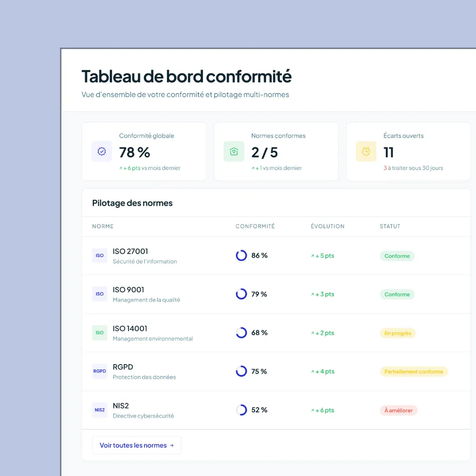Viewport: 476px width, 476px height.
Task: Click 'Management environnemental' subtitle
Action: click(x=153, y=338)
